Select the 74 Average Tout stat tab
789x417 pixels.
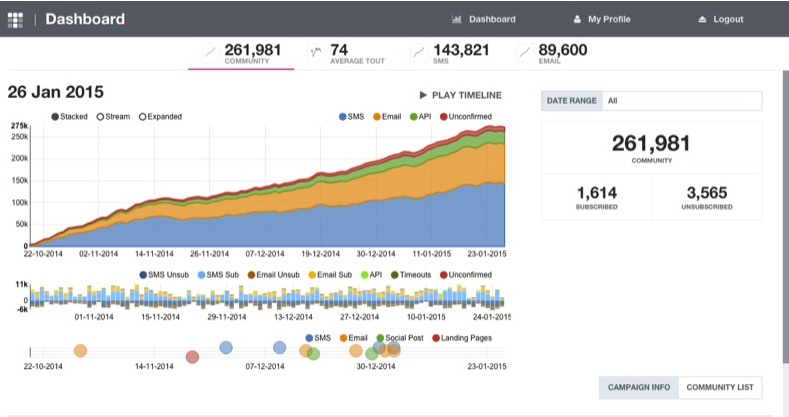pos(347,53)
